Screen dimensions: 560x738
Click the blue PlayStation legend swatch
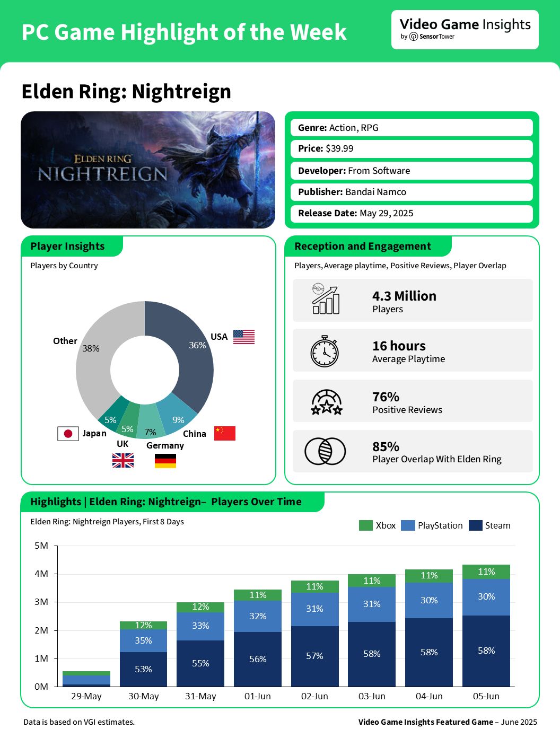point(408,525)
